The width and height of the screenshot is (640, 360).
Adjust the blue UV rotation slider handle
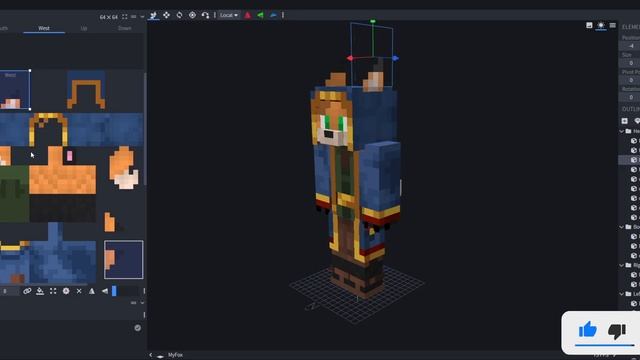point(114,291)
